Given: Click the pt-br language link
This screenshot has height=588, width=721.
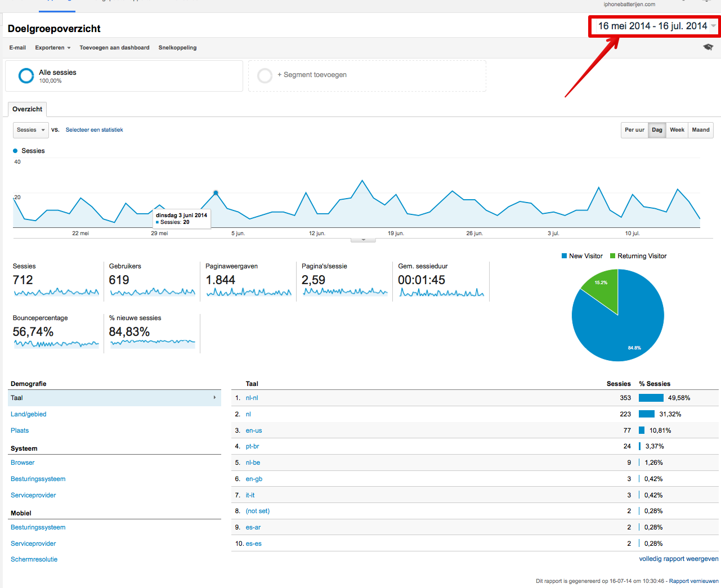Looking at the screenshot, I should [x=252, y=446].
